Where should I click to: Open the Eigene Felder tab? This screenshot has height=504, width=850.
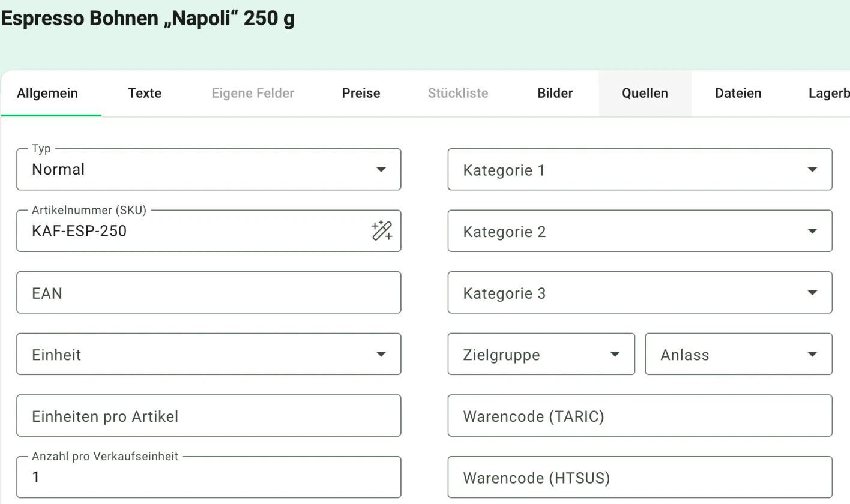point(253,93)
